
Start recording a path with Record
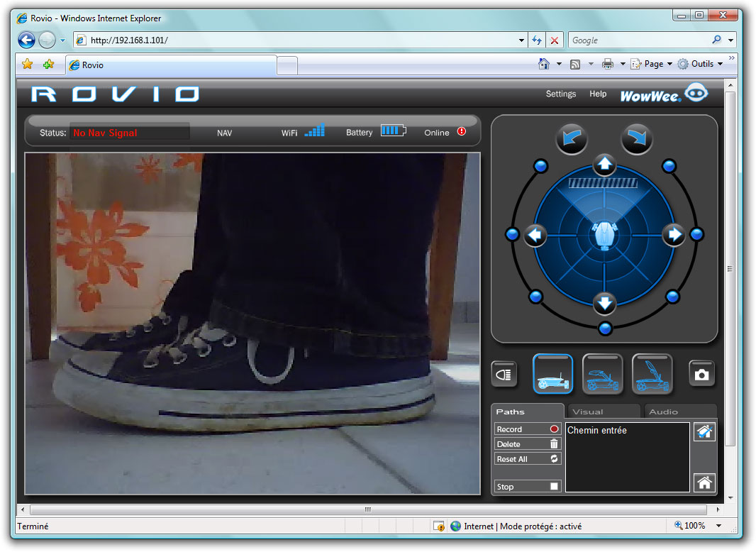528,429
